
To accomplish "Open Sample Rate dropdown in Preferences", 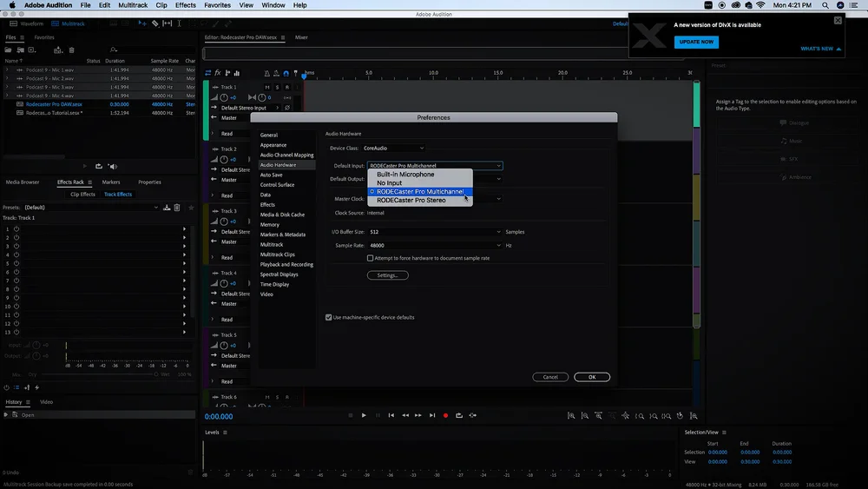I will coord(435,245).
